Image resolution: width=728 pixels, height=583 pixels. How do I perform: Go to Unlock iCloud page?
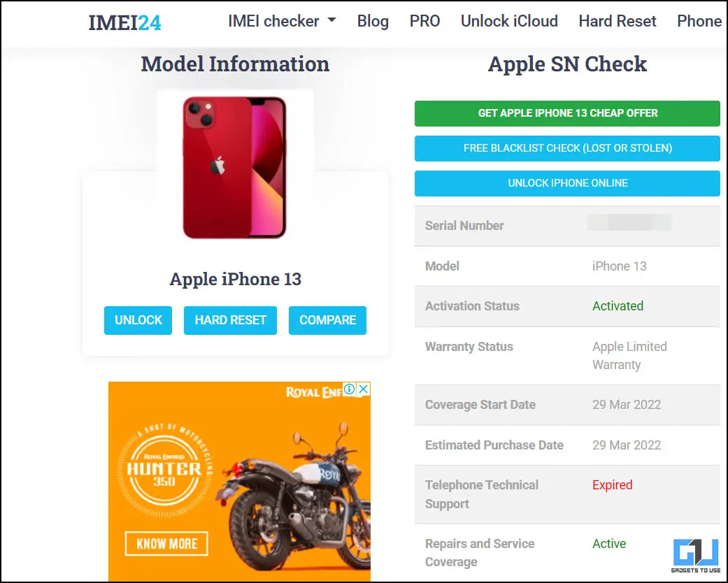(x=509, y=22)
